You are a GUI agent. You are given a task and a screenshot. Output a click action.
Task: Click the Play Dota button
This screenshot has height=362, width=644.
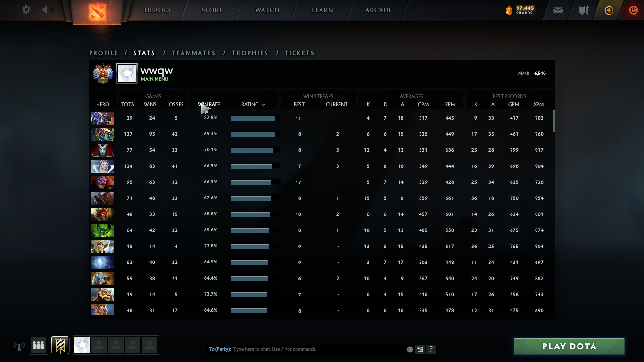click(569, 346)
